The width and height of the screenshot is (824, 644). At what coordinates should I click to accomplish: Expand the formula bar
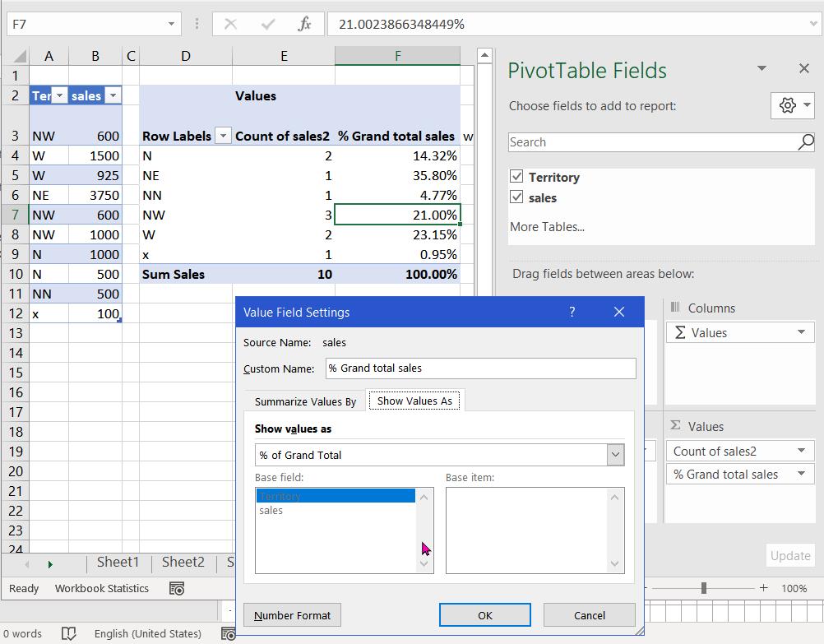[813, 24]
